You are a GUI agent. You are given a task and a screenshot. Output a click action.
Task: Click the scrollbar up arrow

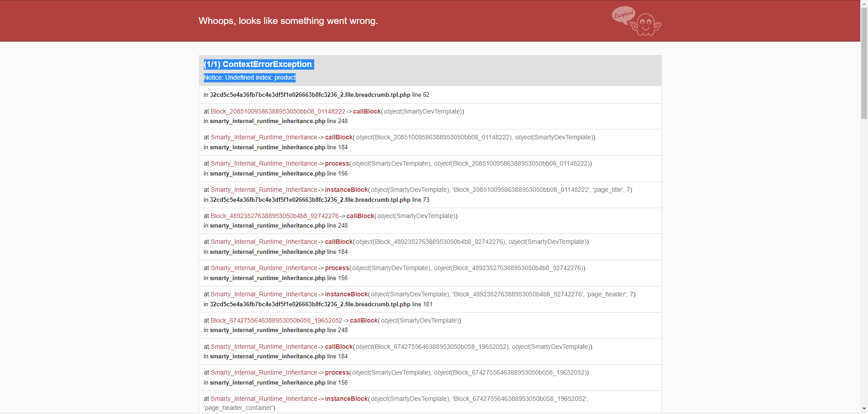864,3
